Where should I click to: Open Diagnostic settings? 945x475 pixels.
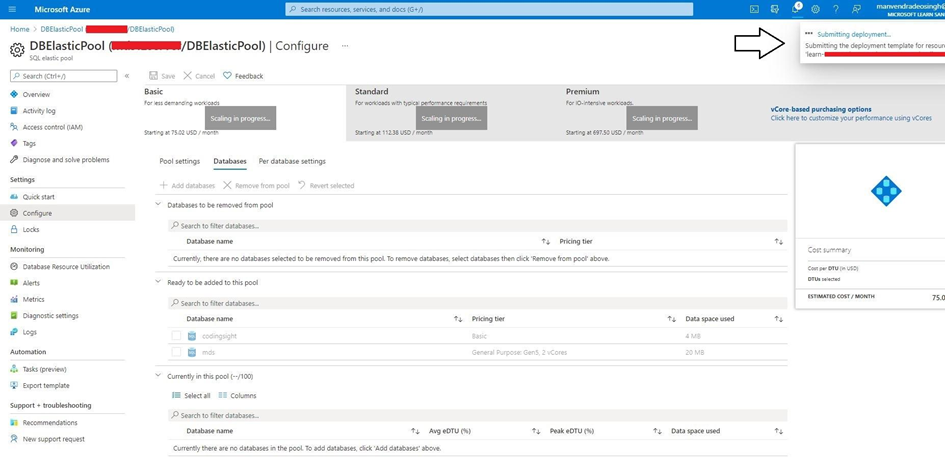pyautogui.click(x=51, y=315)
